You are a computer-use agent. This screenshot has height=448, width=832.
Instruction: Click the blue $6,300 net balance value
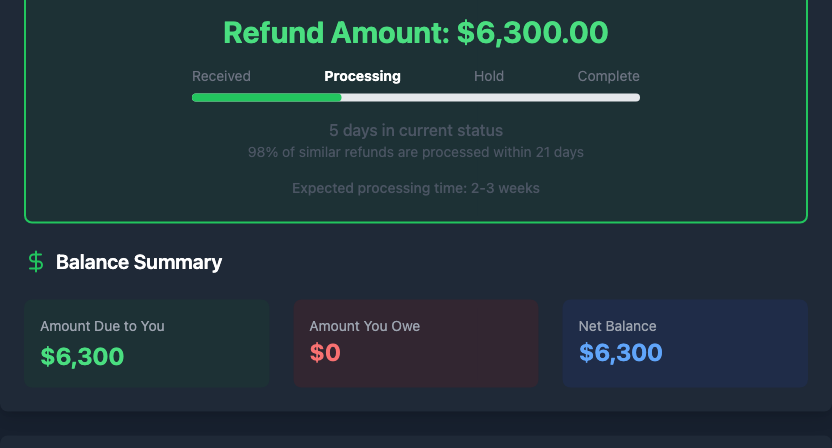click(x=620, y=353)
